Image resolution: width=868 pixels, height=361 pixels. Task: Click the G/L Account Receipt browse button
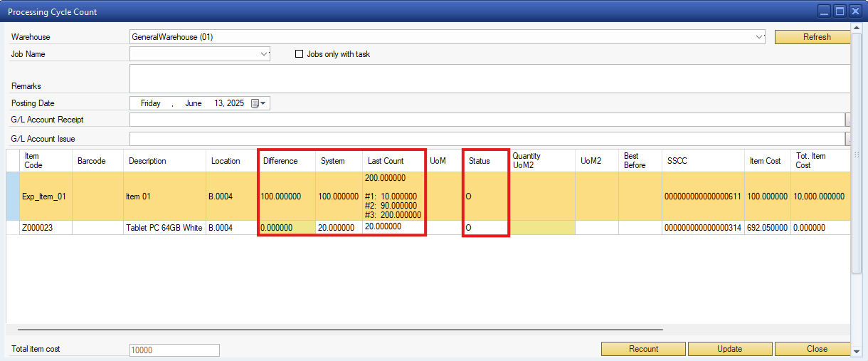[x=847, y=120]
